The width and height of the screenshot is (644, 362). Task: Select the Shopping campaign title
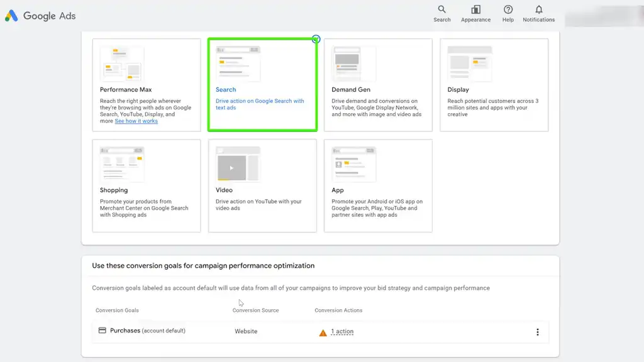pos(114,190)
